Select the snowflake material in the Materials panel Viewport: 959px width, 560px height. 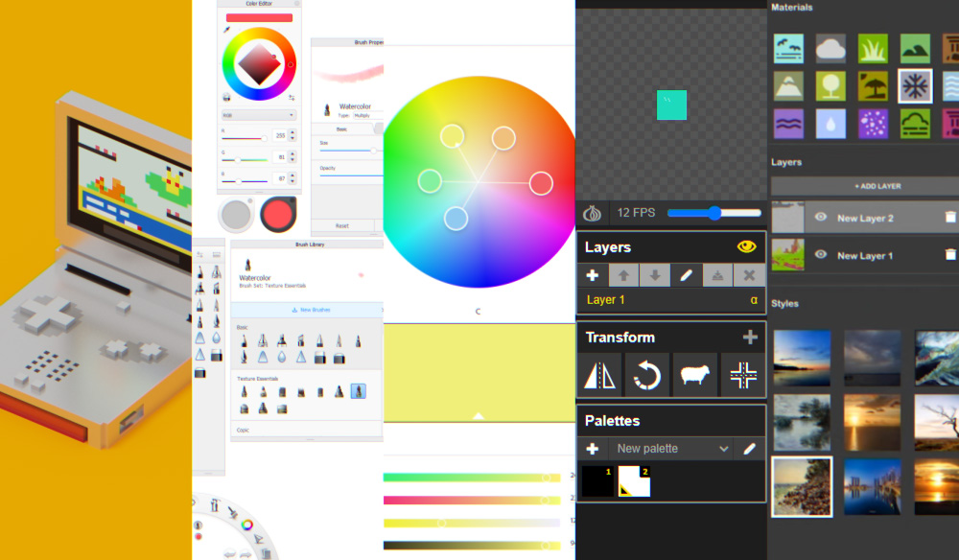tap(915, 85)
